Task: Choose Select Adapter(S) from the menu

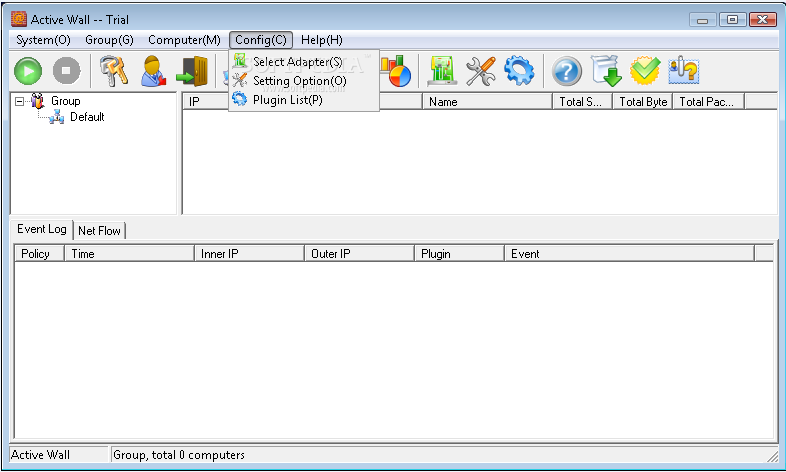Action: click(x=303, y=62)
